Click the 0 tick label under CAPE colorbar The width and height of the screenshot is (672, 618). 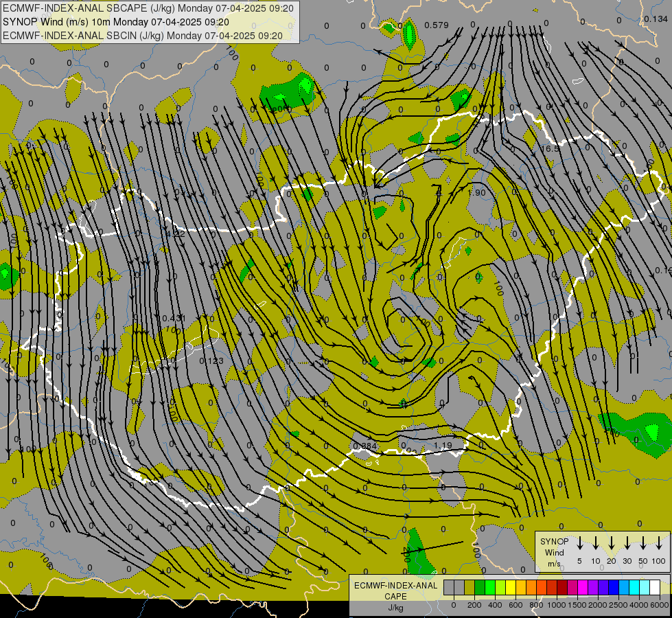(454, 605)
